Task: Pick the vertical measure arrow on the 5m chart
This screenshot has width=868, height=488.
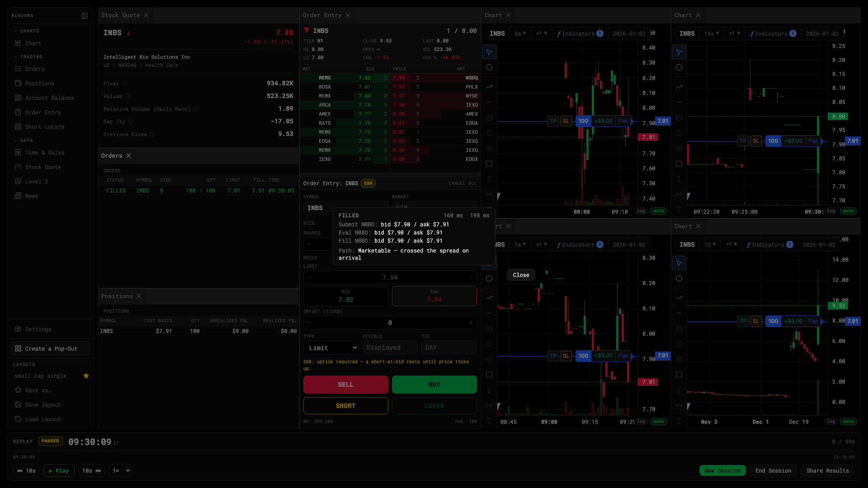Action: coord(489,179)
